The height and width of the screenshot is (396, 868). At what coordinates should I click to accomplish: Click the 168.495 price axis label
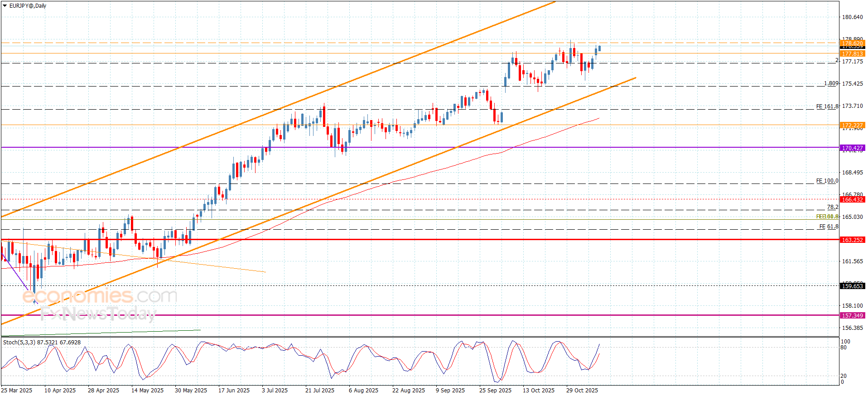(852, 173)
